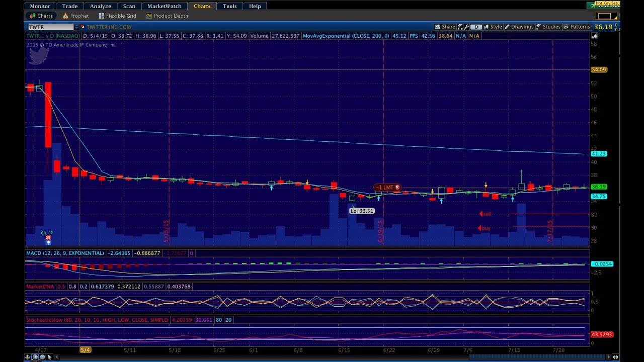
Task: Click the bottom-right expand arrows icon
Action: (x=616, y=357)
